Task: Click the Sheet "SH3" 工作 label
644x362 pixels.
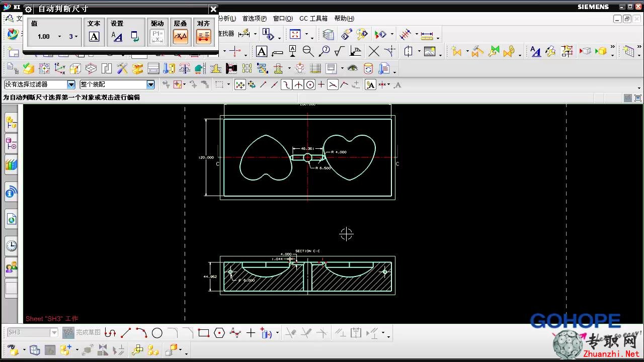Action: point(52,319)
